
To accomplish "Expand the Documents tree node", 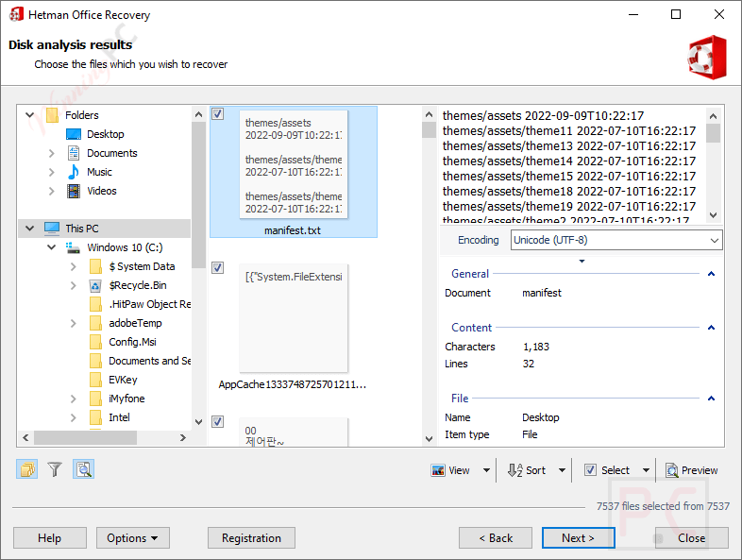I will pos(52,153).
